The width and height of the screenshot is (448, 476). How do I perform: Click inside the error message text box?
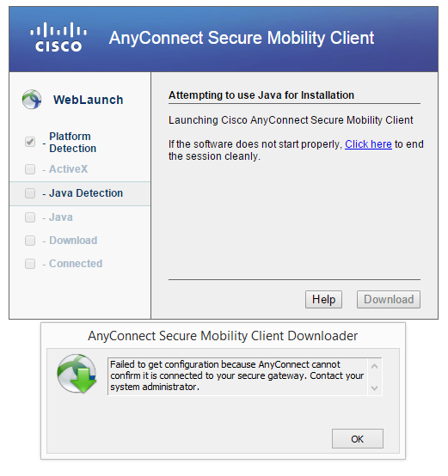click(237, 376)
